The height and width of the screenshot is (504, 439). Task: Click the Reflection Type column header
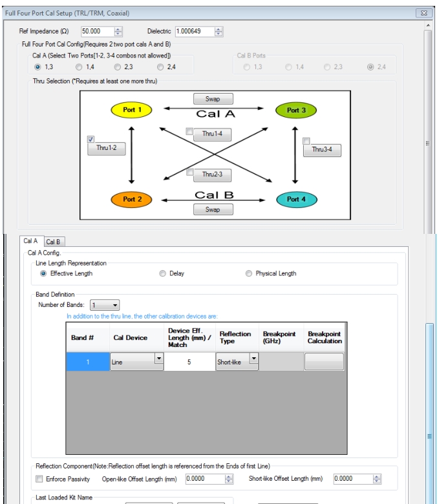[x=237, y=337]
